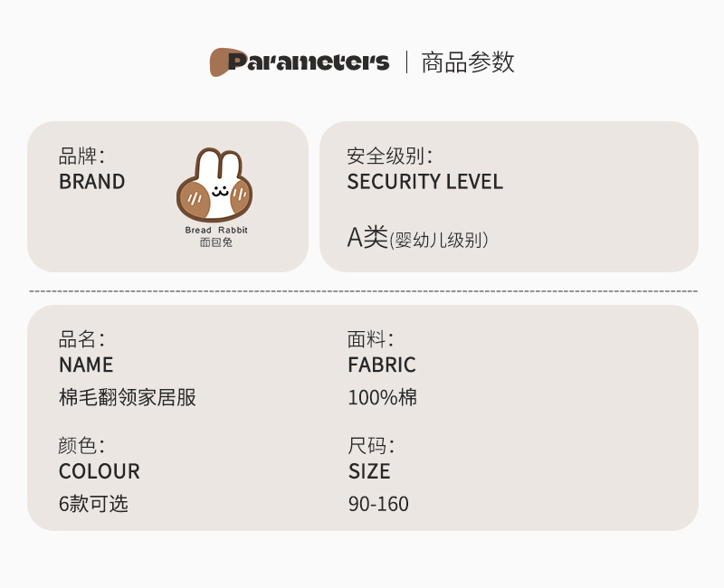The image size is (724, 588).
Task: Click the 面料 label
Action: (370, 339)
